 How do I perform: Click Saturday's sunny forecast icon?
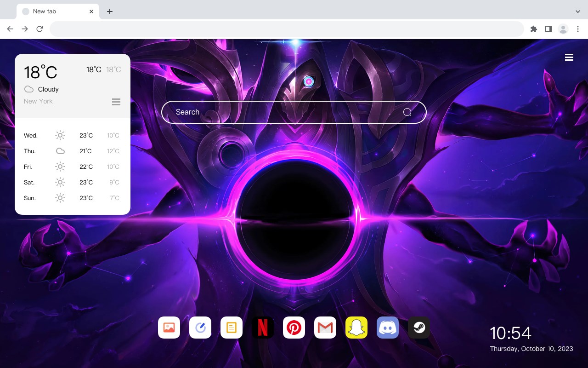click(60, 182)
